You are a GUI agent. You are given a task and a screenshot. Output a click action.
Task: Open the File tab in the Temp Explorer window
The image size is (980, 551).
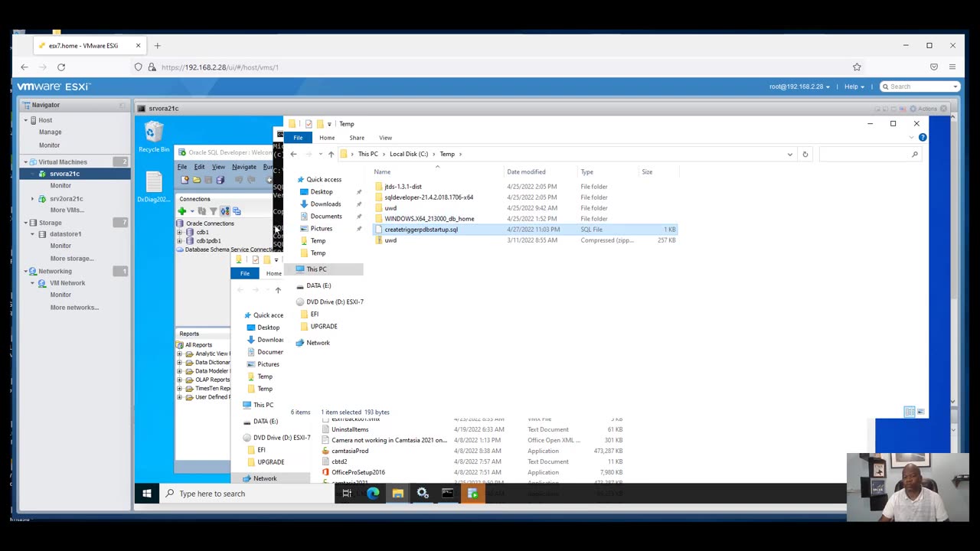pos(298,138)
